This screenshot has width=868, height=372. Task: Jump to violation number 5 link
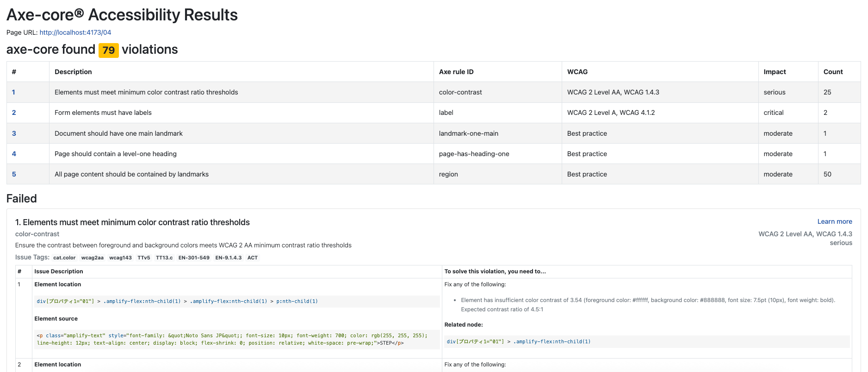(14, 174)
